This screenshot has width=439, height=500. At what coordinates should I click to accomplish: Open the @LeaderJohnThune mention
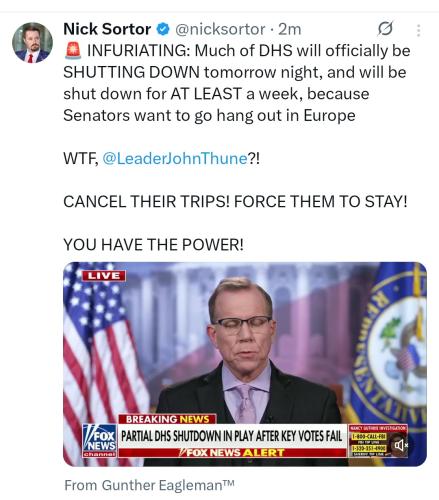tap(175, 158)
